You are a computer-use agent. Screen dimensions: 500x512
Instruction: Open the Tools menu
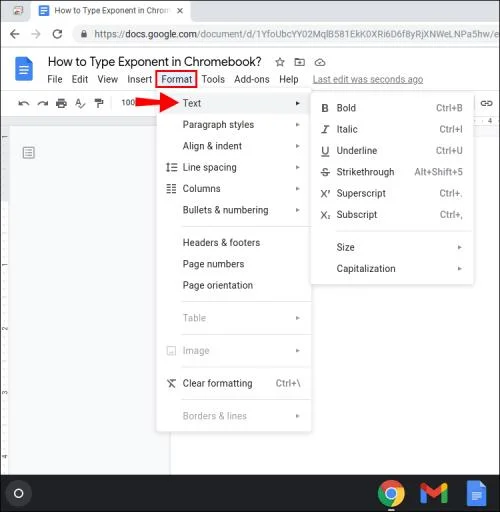click(213, 79)
